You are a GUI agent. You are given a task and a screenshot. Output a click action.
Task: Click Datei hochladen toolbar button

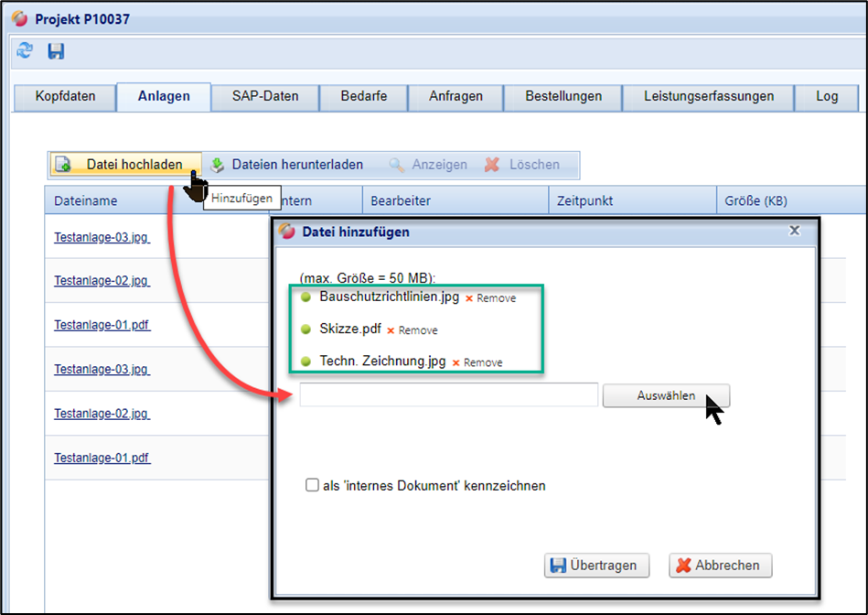click(x=124, y=165)
